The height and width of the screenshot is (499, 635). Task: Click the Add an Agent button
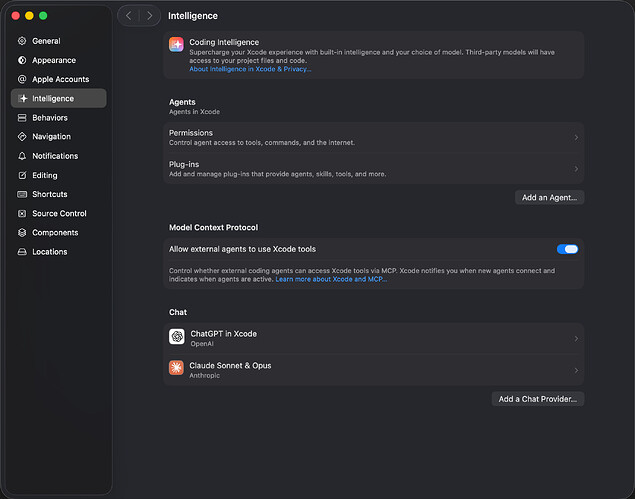[549, 198]
